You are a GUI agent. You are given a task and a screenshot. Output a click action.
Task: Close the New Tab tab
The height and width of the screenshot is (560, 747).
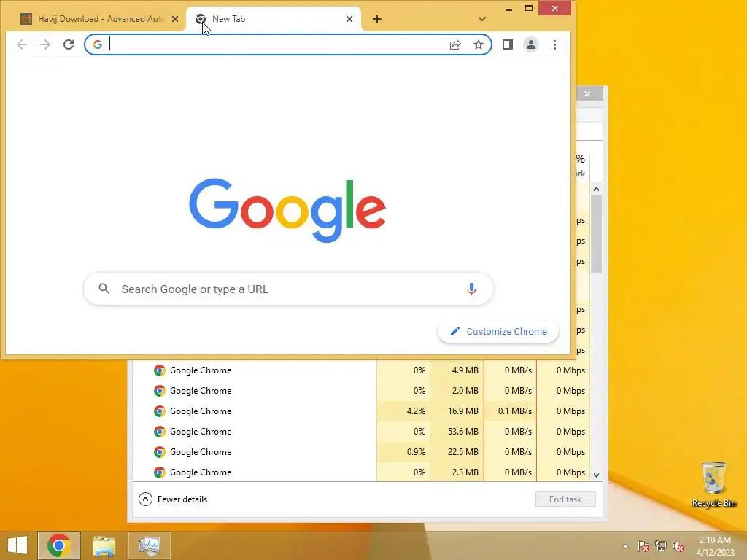349,19
